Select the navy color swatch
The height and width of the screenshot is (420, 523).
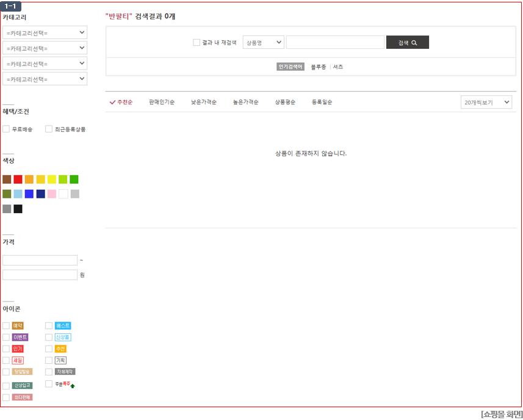point(41,194)
